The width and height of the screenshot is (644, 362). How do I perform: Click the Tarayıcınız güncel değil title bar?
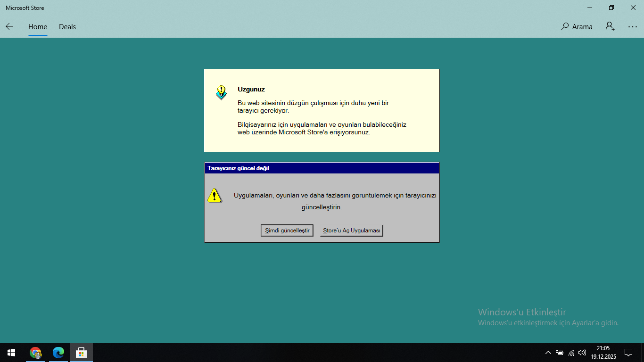[x=322, y=168]
